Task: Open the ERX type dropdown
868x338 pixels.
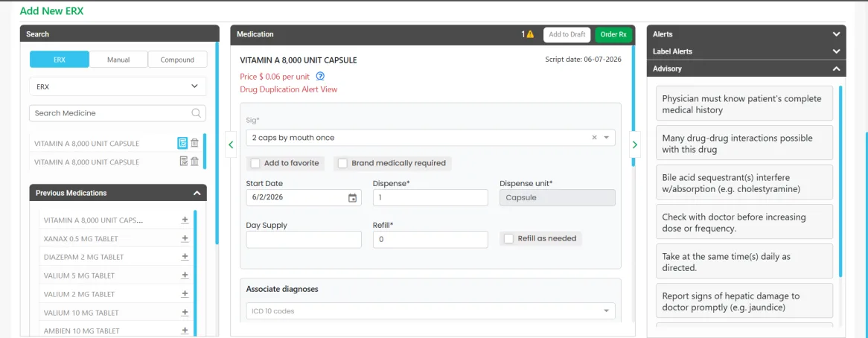Action: tap(118, 87)
